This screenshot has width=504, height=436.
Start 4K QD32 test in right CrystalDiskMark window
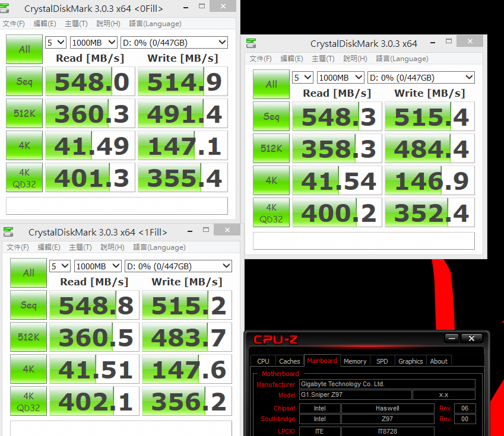click(271, 212)
